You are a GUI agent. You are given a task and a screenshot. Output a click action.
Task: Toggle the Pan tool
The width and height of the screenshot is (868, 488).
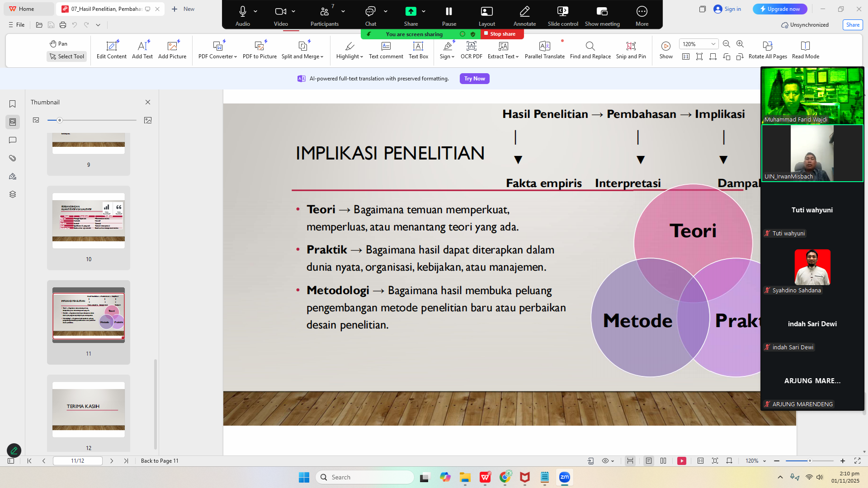[x=59, y=44]
